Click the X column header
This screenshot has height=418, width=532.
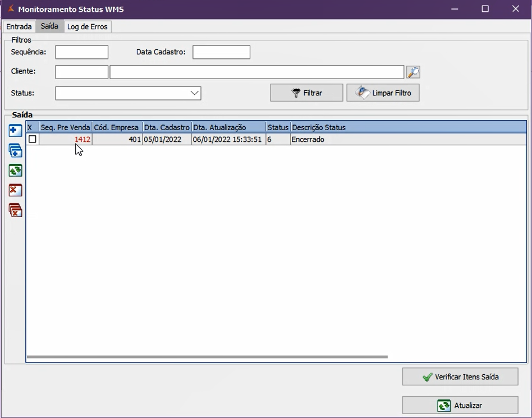(33, 127)
